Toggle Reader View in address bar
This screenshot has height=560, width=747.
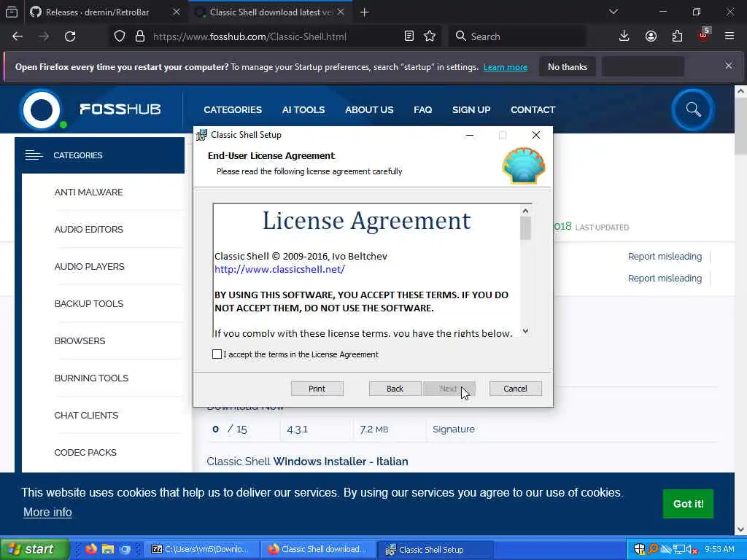coord(409,36)
